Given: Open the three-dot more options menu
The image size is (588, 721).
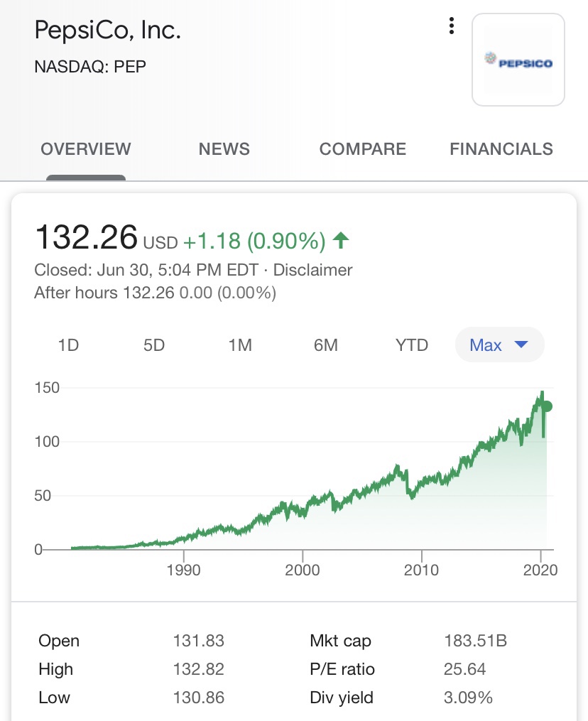Looking at the screenshot, I should click(x=452, y=26).
